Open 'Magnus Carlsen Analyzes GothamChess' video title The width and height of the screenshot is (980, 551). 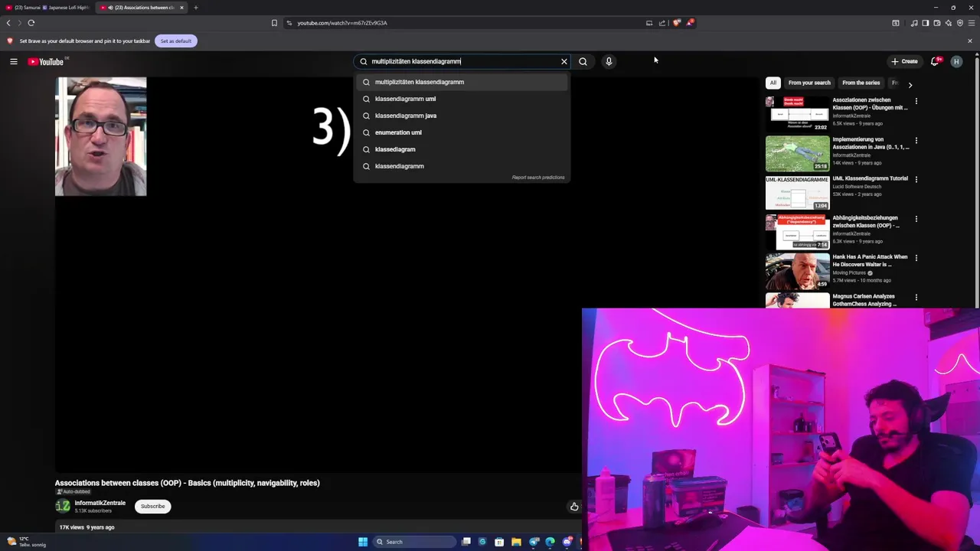point(864,300)
